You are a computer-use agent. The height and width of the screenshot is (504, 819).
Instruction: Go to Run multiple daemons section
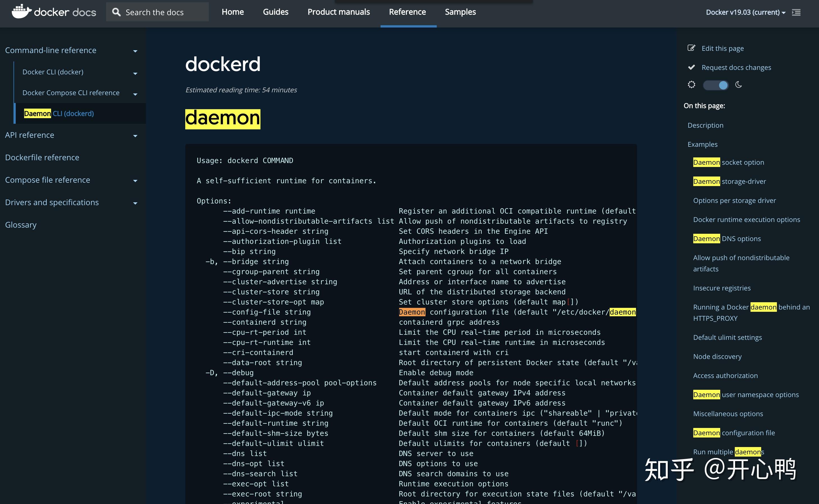(x=728, y=452)
